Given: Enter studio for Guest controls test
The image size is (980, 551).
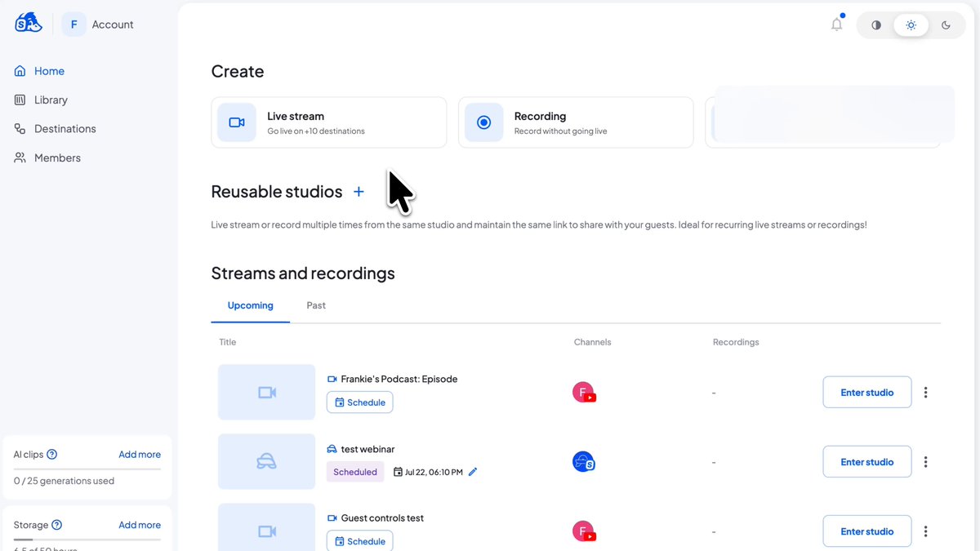Looking at the screenshot, I should pos(867,531).
